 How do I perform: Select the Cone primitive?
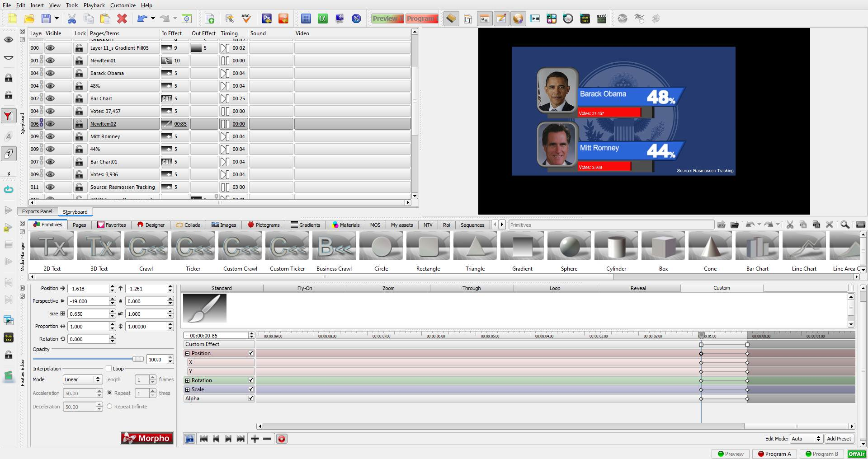[x=710, y=251]
